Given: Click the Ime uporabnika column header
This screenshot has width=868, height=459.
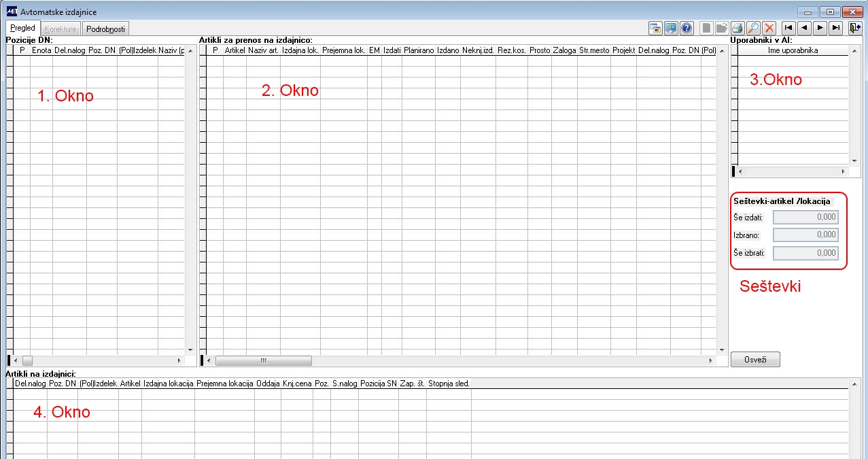Looking at the screenshot, I should pyautogui.click(x=793, y=50).
